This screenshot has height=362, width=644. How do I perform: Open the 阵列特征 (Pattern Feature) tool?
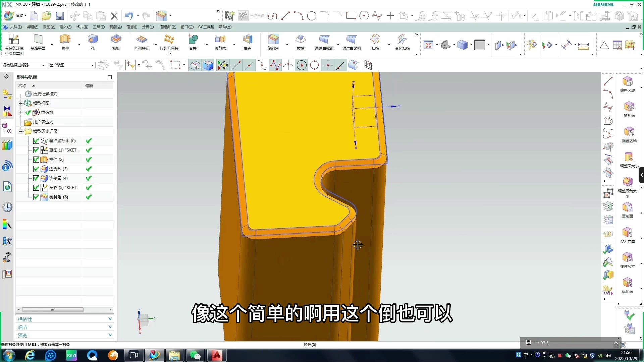pos(142,43)
